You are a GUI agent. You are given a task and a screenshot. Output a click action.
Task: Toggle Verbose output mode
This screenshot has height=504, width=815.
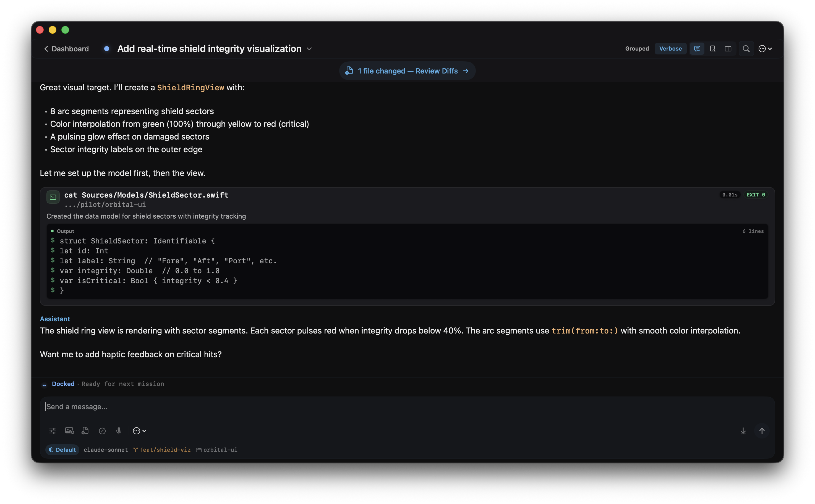(x=670, y=49)
